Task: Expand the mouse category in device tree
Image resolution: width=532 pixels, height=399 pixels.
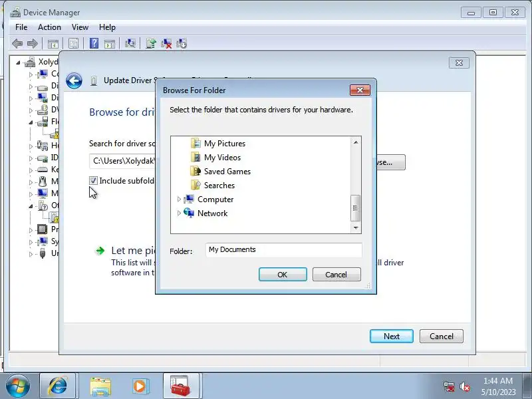Action: [x=31, y=182]
